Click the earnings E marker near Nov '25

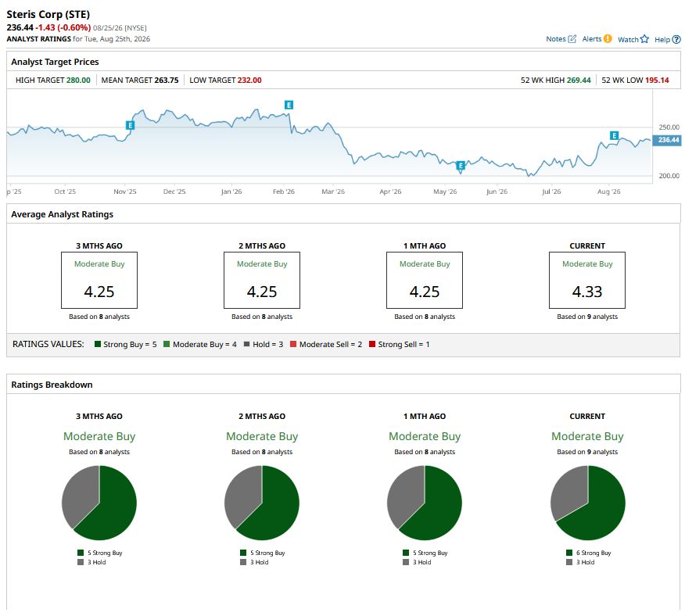coord(130,125)
